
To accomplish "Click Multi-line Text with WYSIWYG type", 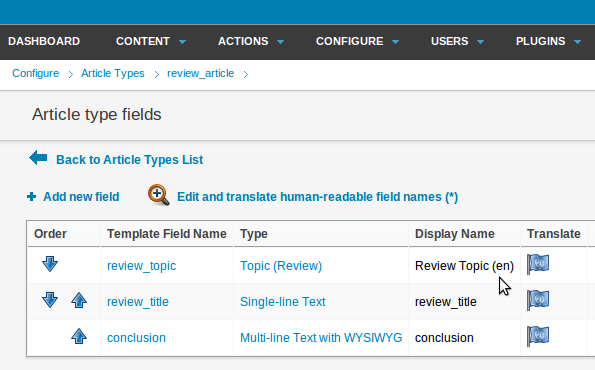I will coord(321,338).
